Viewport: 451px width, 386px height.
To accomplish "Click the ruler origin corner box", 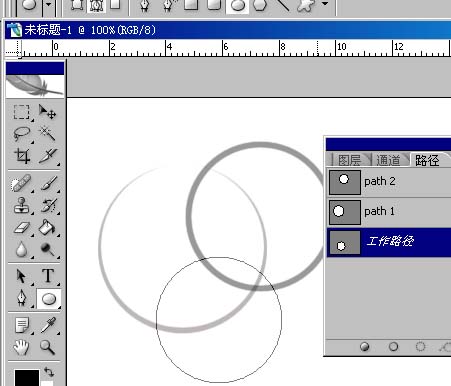I will (x=13, y=48).
